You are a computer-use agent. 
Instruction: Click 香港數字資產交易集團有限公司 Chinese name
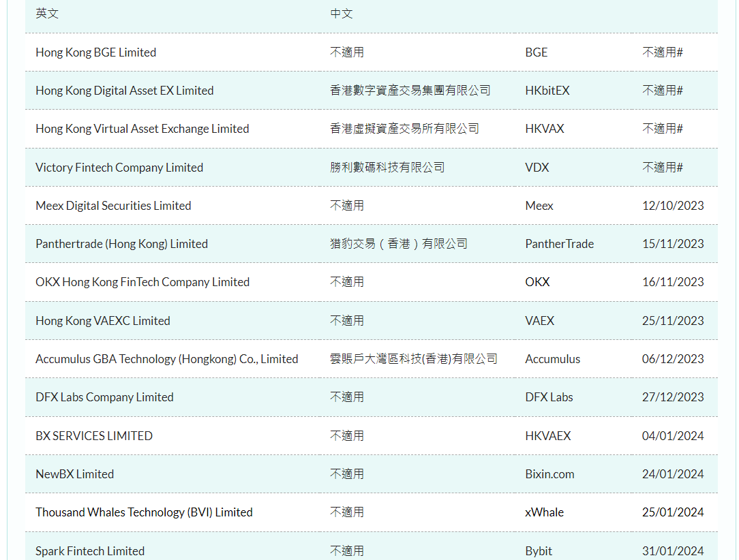[x=410, y=91]
